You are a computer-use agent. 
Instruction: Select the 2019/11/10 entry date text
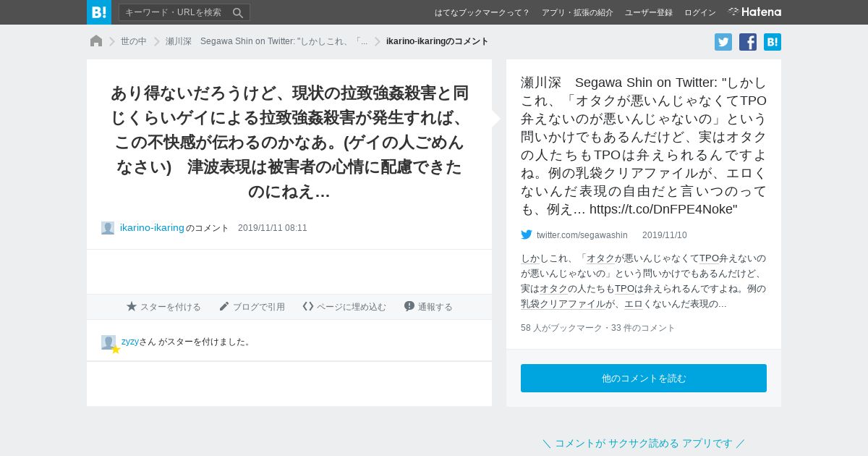click(665, 235)
